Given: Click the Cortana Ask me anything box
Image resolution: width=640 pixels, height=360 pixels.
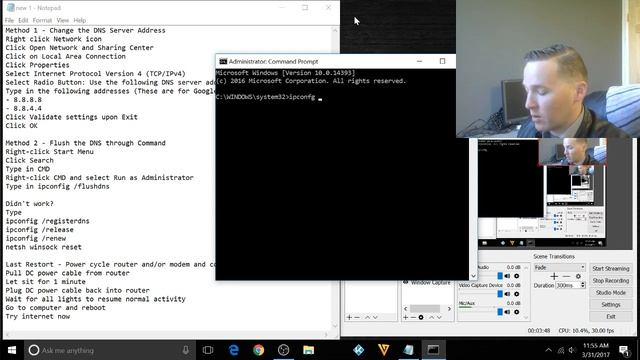Looking at the screenshot, I should 110,350.
